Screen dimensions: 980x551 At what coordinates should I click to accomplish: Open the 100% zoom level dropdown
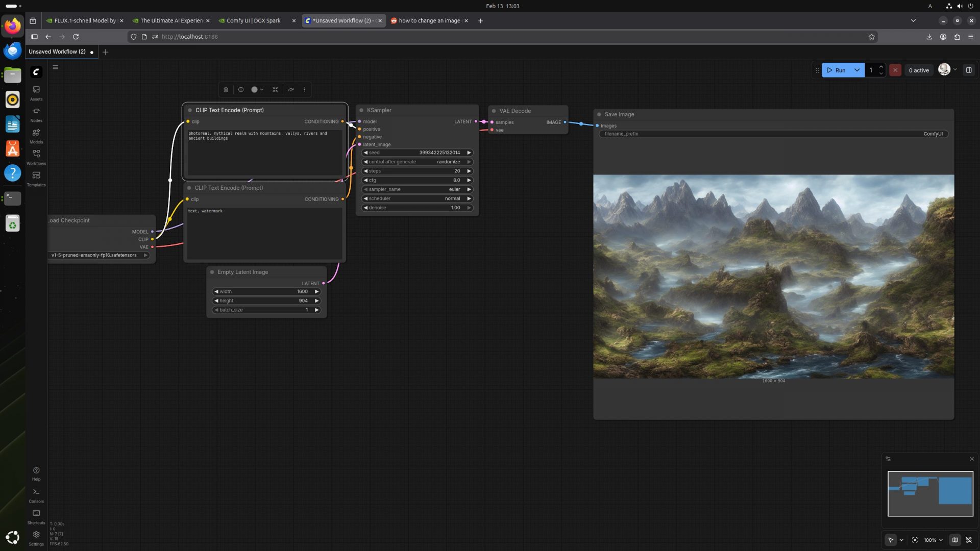[933, 540]
